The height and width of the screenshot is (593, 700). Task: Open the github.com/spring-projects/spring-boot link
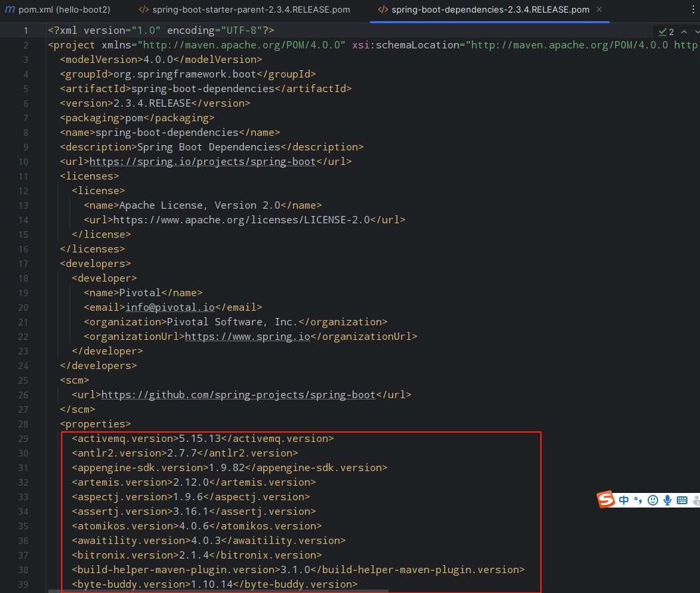coord(239,395)
